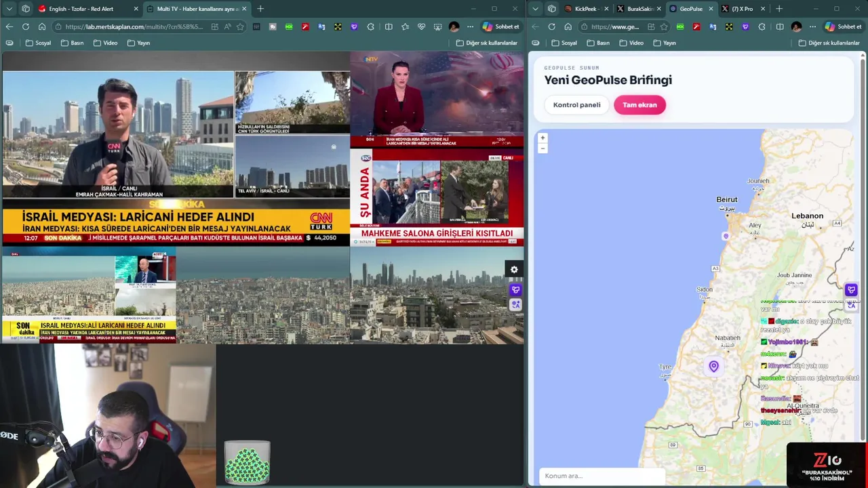The width and height of the screenshot is (868, 488).
Task: Expand Diğer sık kullanılanlar in GeoPulse window
Action: pyautogui.click(x=829, y=43)
